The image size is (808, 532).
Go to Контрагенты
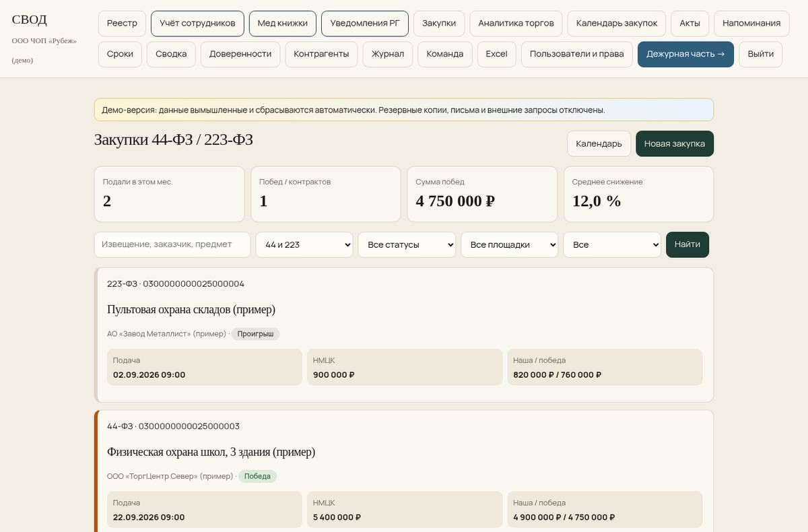321,54
